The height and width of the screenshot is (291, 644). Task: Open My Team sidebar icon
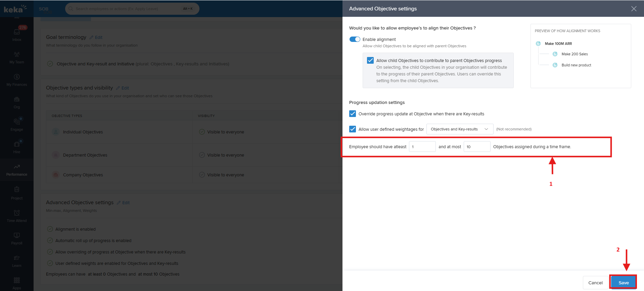(17, 54)
